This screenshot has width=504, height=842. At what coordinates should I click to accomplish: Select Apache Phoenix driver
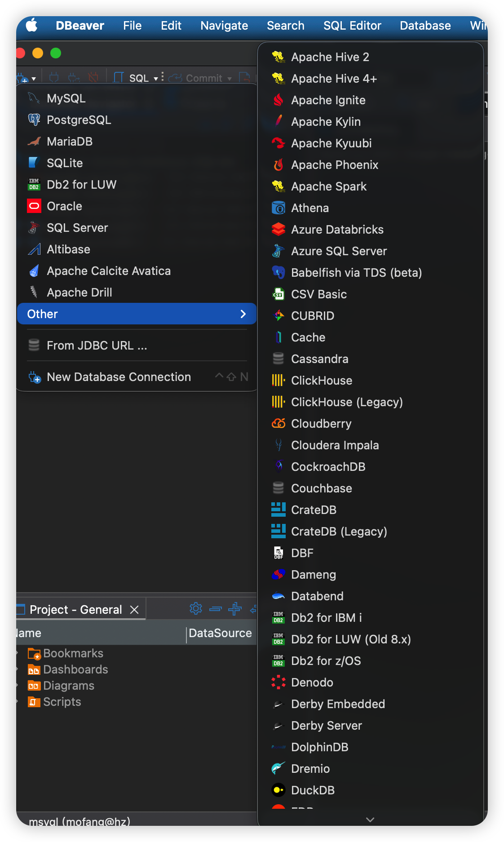[371, 165]
